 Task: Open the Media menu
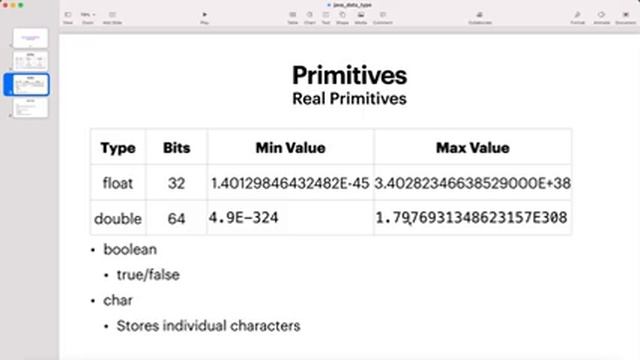pos(361,18)
